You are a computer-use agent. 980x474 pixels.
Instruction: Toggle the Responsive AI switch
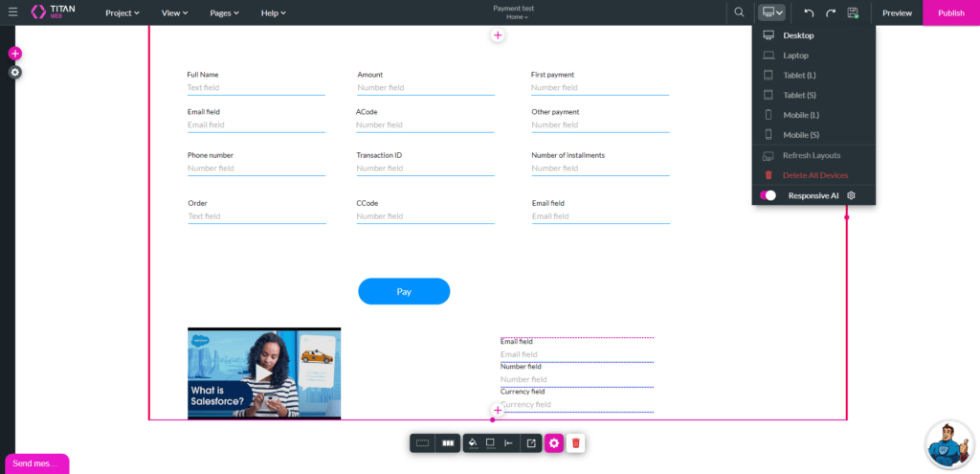point(768,195)
